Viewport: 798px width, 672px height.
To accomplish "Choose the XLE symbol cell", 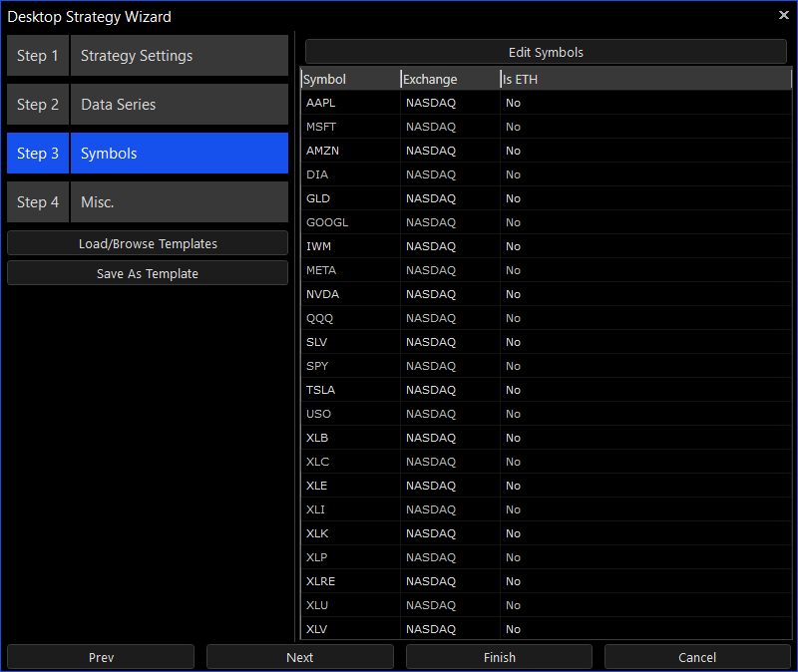I will [x=351, y=486].
